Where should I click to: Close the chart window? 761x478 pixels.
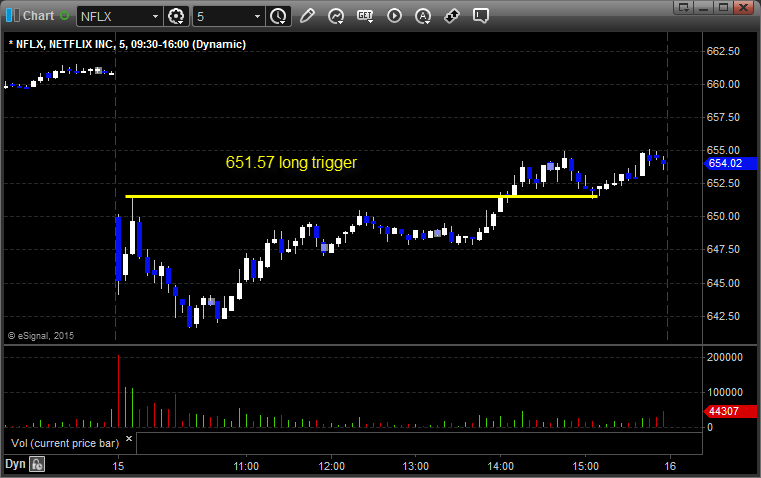click(743, 7)
